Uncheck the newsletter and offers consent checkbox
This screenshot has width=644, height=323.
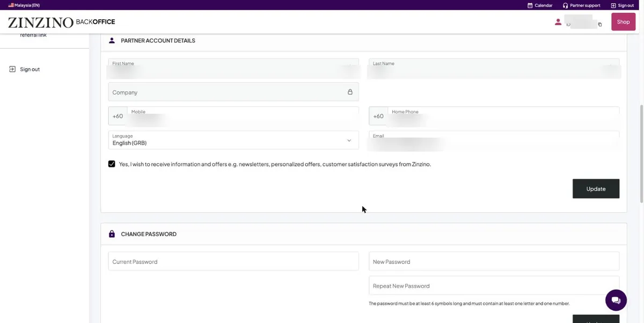(x=112, y=164)
